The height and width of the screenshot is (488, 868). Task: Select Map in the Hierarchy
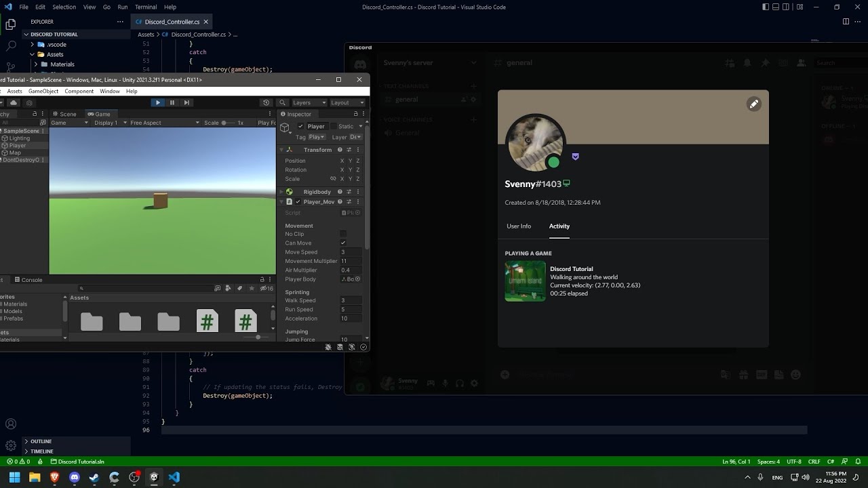(x=15, y=152)
